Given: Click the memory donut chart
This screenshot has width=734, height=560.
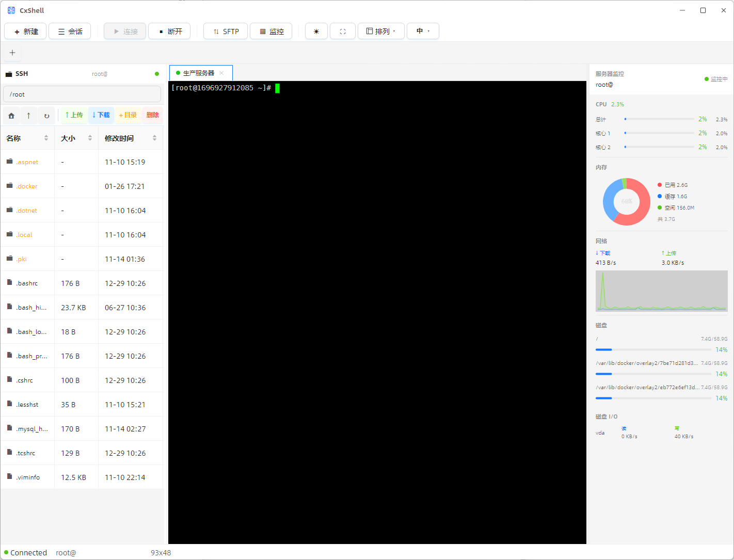Looking at the screenshot, I should pos(627,202).
